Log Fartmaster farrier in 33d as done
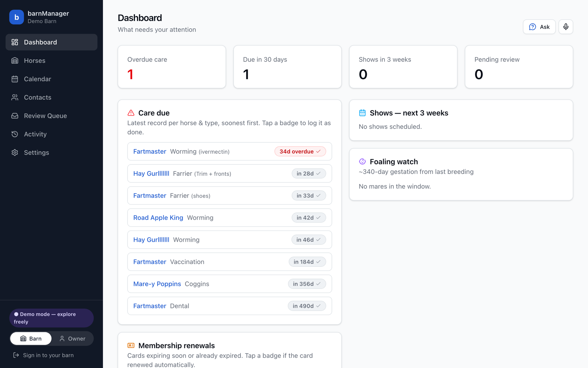Viewport: 588px width, 368px height. (x=309, y=196)
